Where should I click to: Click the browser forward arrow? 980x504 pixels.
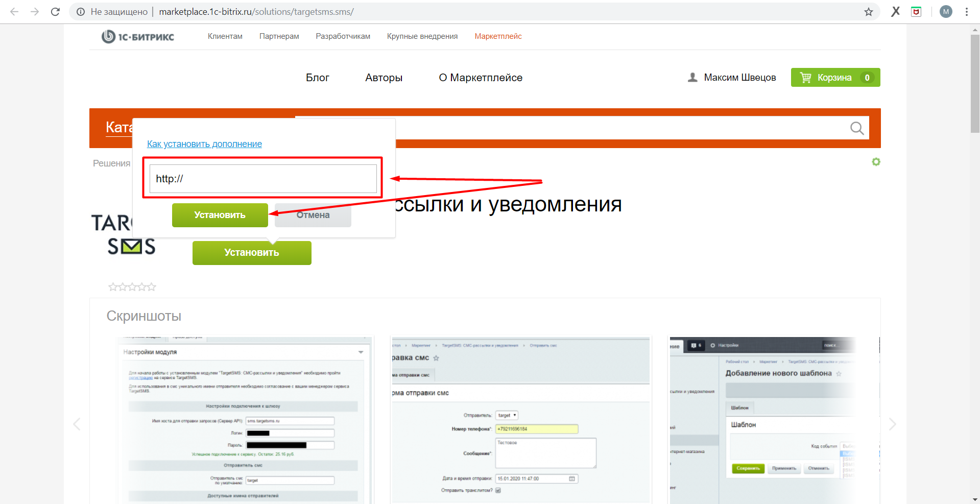coord(35,12)
